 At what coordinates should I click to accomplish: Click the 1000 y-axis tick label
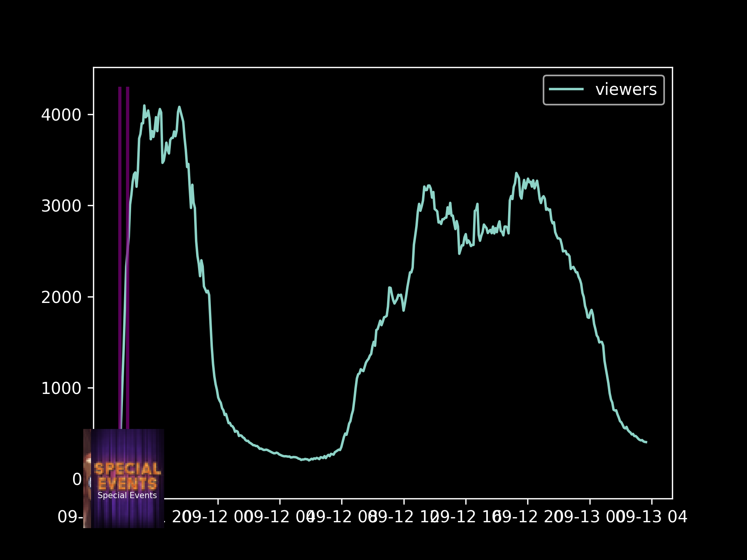(x=61, y=388)
